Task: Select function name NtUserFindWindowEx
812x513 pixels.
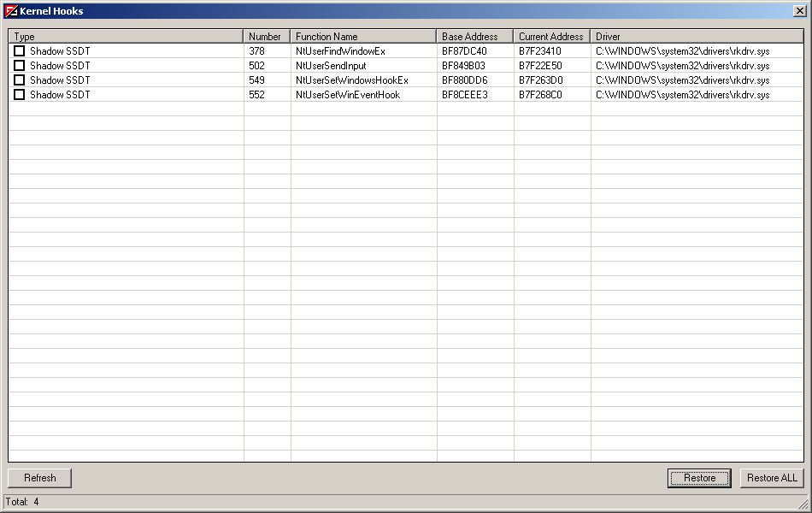Action: click(341, 50)
